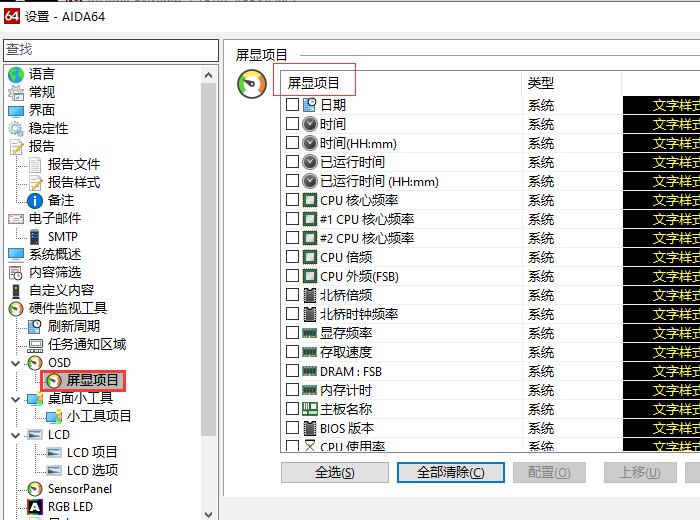
Task: Click the monitor icon for 系统概述
Action: pos(16,254)
